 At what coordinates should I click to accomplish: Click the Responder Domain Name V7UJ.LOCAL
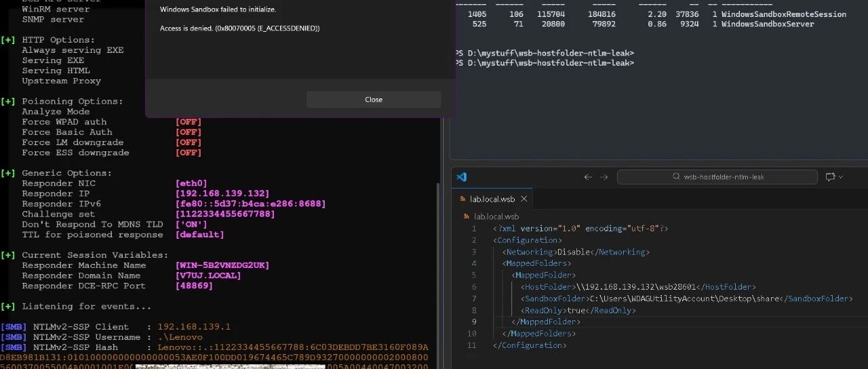click(208, 275)
